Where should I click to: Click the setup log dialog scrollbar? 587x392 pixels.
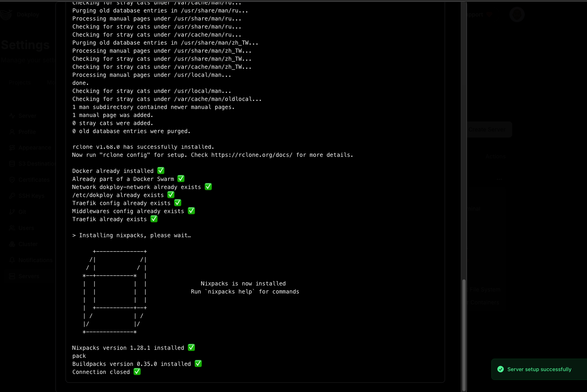pos(464,334)
